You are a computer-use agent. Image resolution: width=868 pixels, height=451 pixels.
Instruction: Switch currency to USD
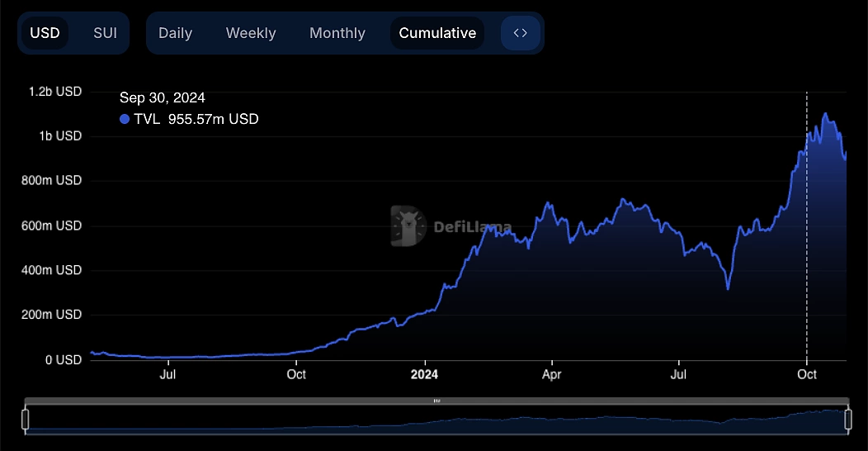coord(45,33)
